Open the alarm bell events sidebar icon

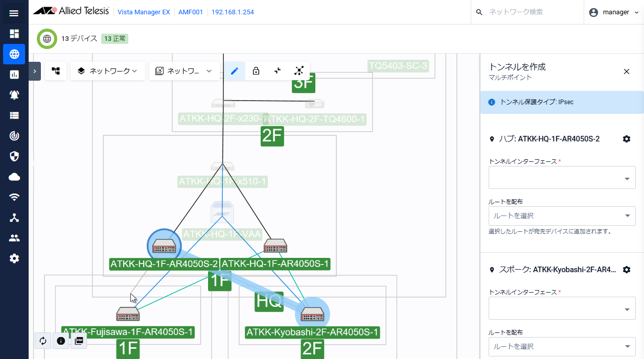[14, 95]
